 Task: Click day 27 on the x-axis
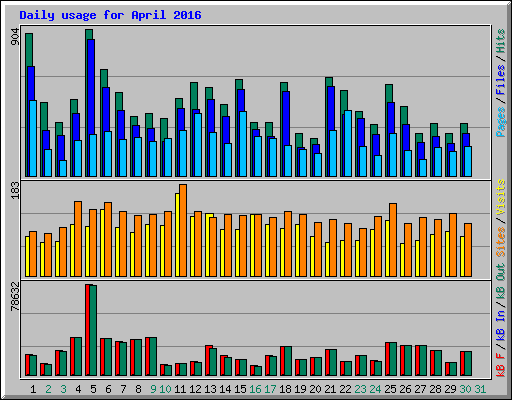coord(420,389)
